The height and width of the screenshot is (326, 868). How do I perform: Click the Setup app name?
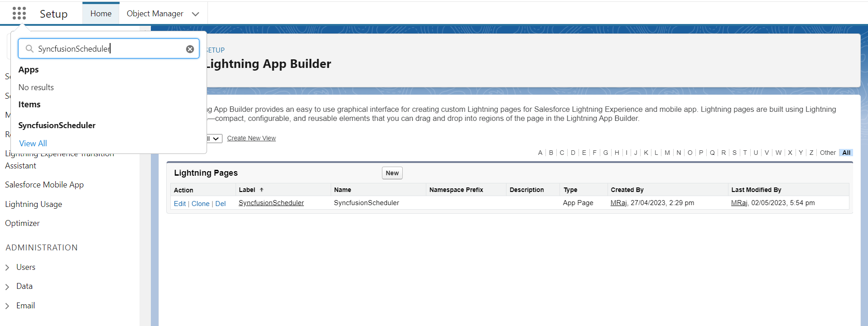click(53, 14)
